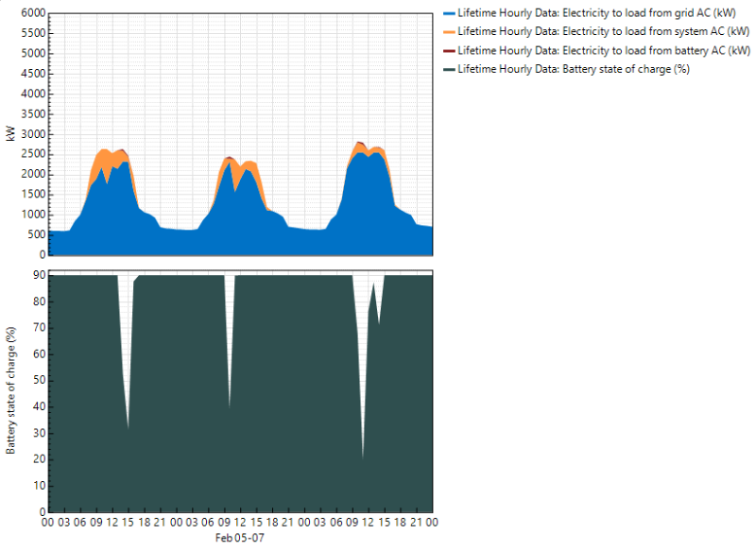756x551 pixels.
Task: Click the 6000 tick on kW axis
Action: pyautogui.click(x=33, y=13)
